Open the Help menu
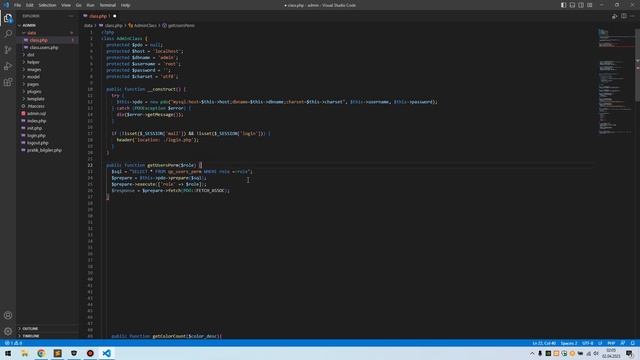 pos(125,5)
